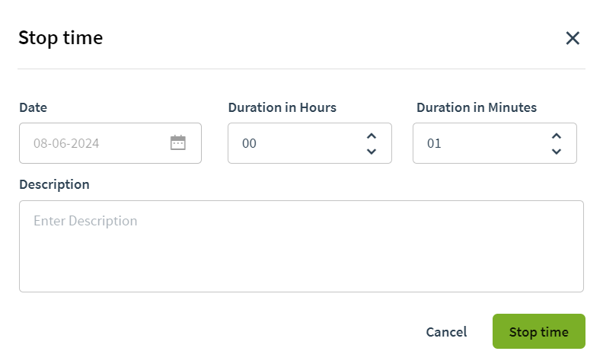Increment Duration in Minutes using up chevron
The height and width of the screenshot is (364, 603).
point(557,136)
